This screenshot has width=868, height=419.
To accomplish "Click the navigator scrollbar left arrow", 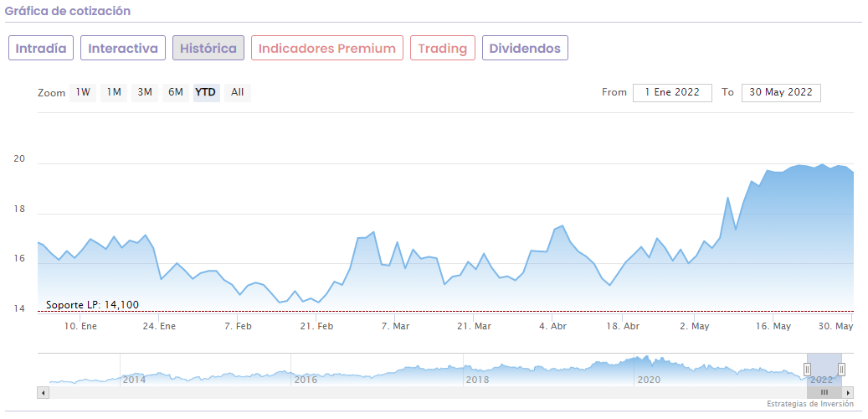I will [42, 392].
